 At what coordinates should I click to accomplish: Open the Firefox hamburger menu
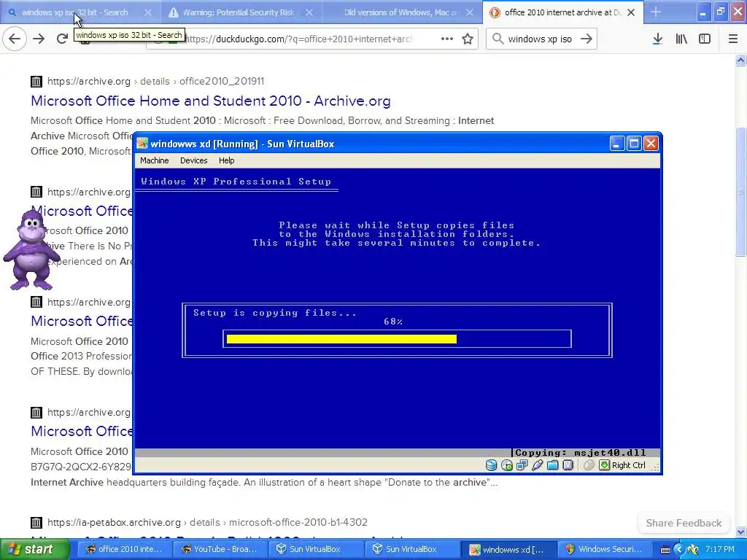[x=733, y=39]
